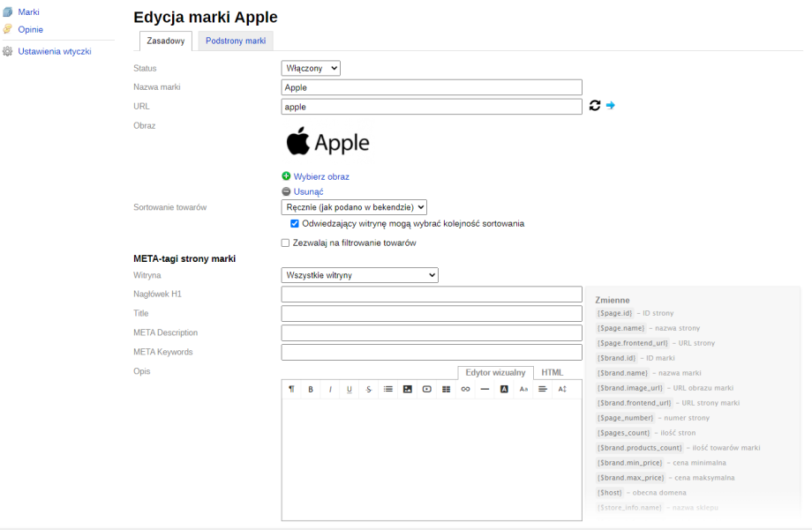Open the Witryna dropdown 'Wszystkie witryny'
Screen dimensions: 812x530
point(359,275)
